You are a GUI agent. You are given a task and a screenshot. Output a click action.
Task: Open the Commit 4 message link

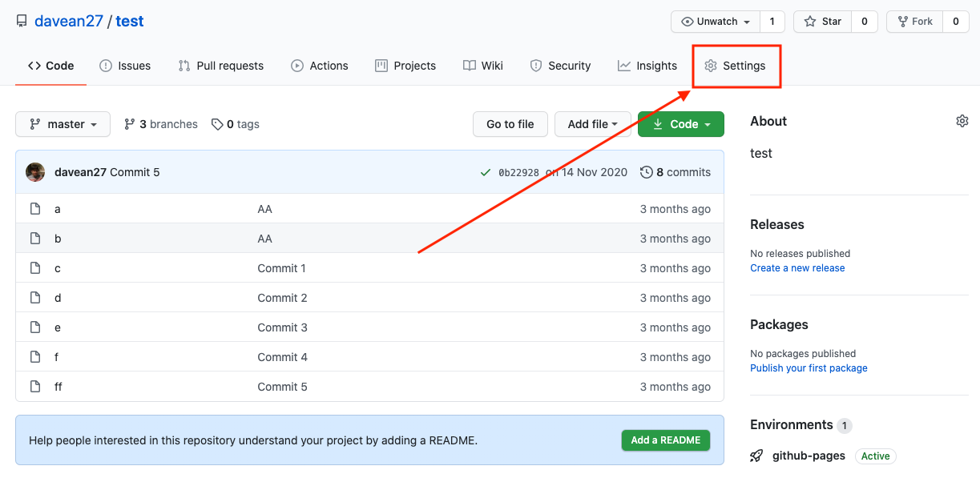[283, 357]
